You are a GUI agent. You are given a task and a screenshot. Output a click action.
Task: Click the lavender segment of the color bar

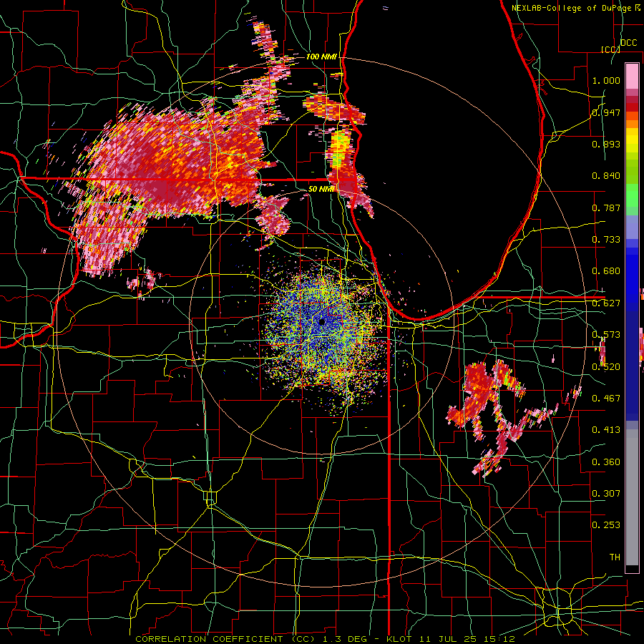[x=632, y=227]
